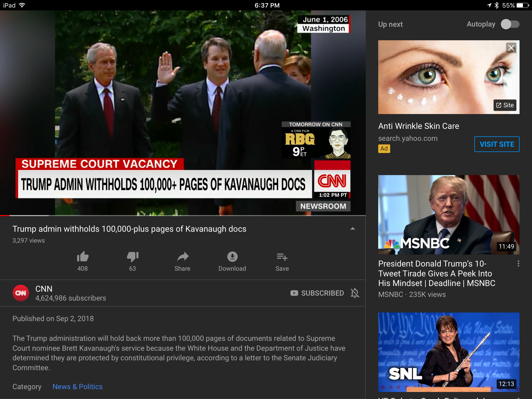
Task: Tap the yellow Ad badge
Action: point(384,149)
